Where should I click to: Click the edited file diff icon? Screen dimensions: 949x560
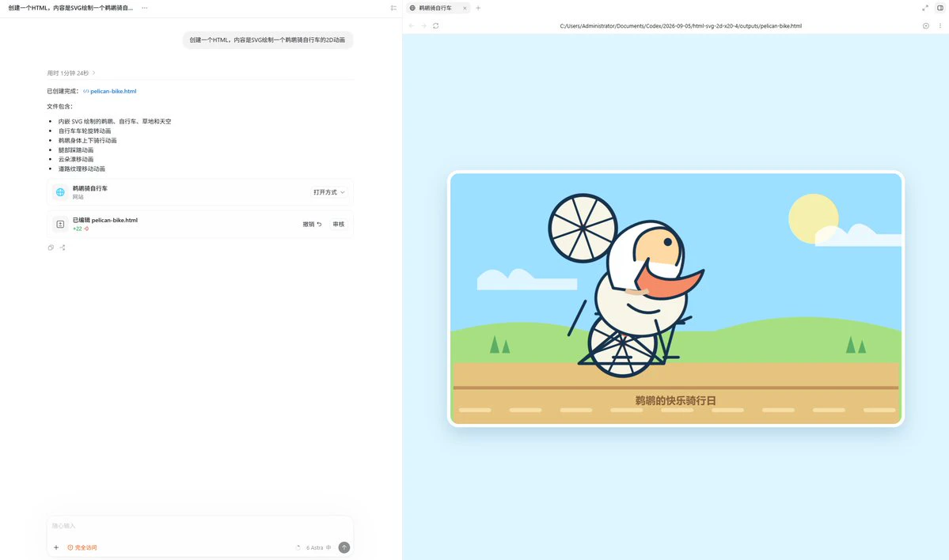[60, 225]
